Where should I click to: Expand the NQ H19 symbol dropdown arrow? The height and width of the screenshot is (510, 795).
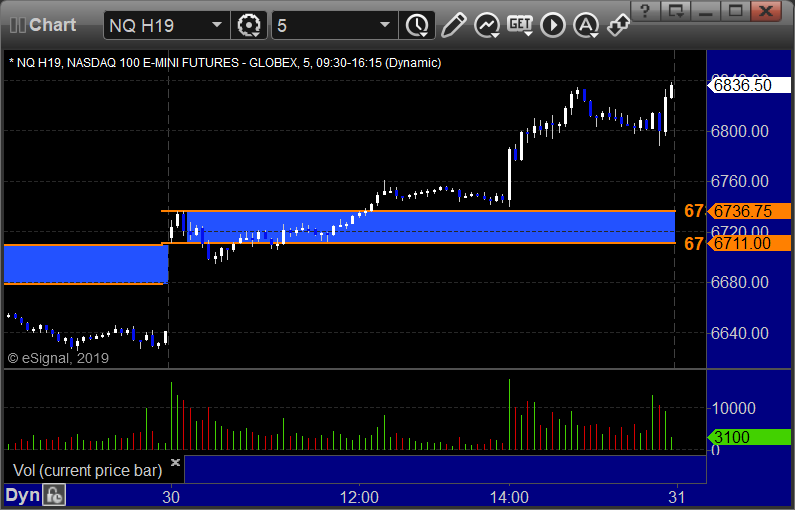[x=216, y=24]
